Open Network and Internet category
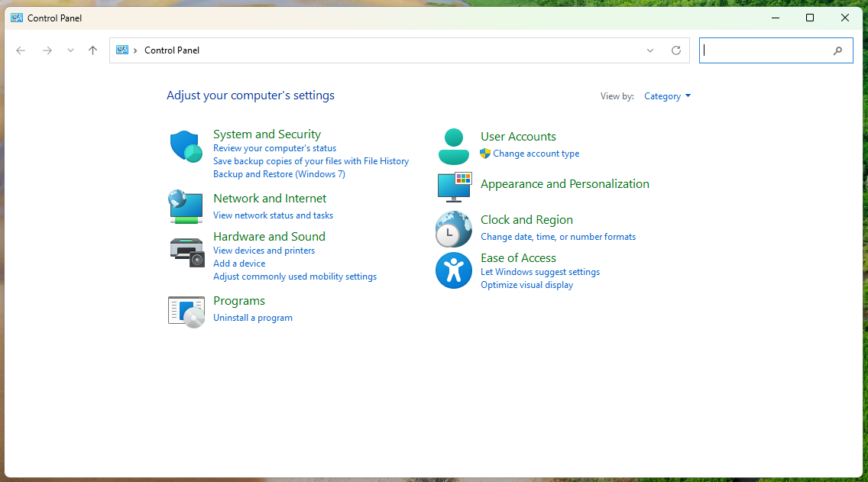 (270, 198)
